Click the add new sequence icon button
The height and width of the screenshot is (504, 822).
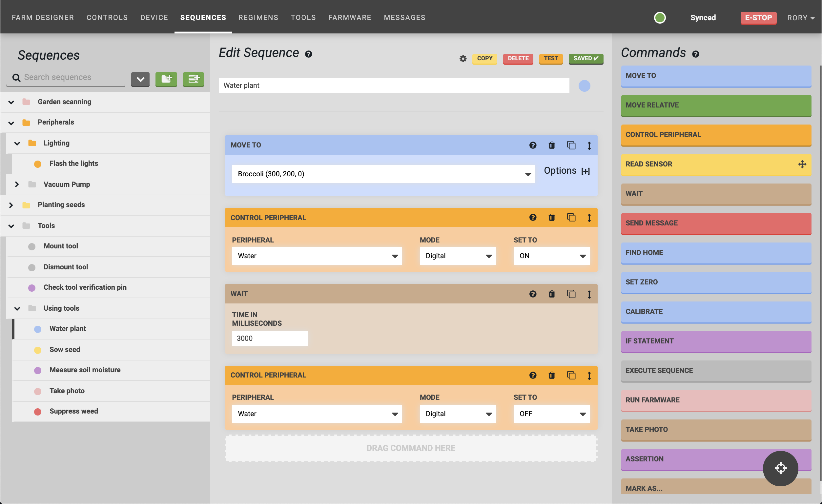point(193,79)
